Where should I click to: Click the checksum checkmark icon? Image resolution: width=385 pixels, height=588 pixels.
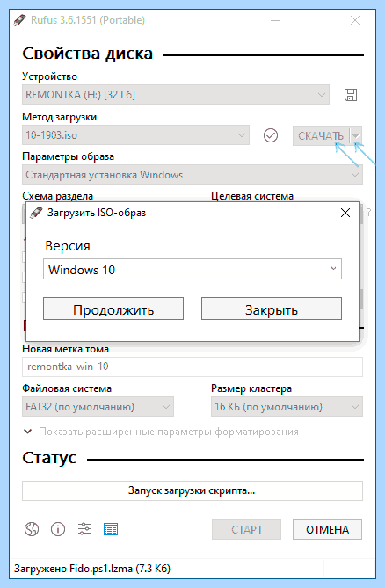click(x=271, y=135)
